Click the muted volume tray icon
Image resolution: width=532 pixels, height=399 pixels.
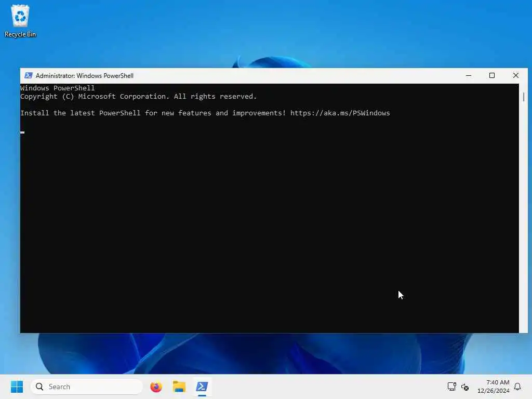coord(465,387)
